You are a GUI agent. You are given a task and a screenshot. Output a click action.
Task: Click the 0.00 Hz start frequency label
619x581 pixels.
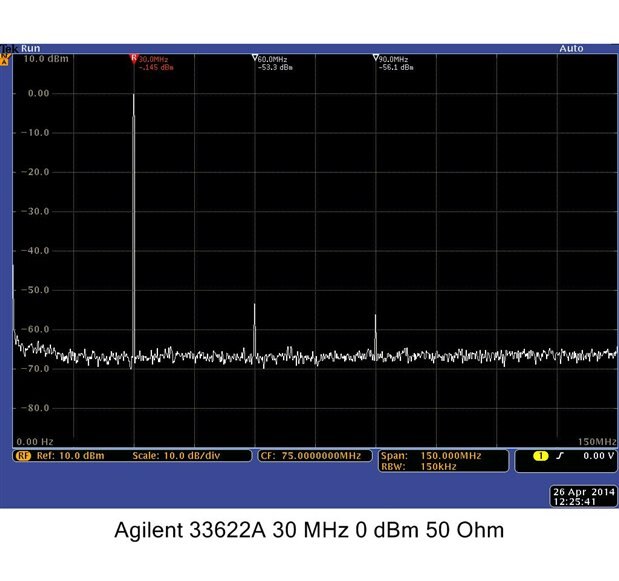pos(35,442)
